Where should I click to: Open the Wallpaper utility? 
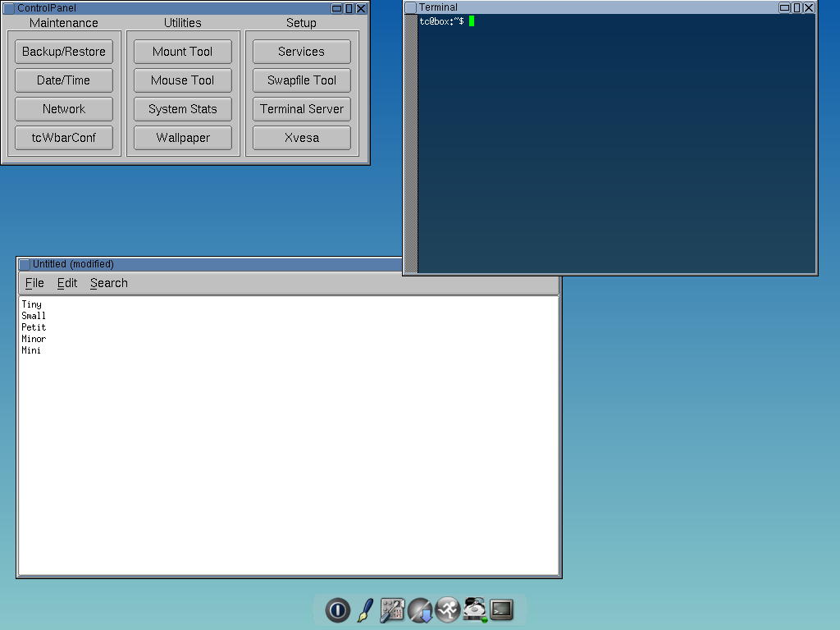(183, 138)
